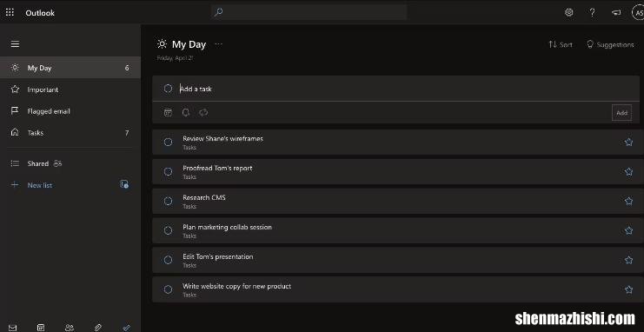The width and height of the screenshot is (644, 332).
Task: Focus the Add a task field
Action: coord(396,89)
